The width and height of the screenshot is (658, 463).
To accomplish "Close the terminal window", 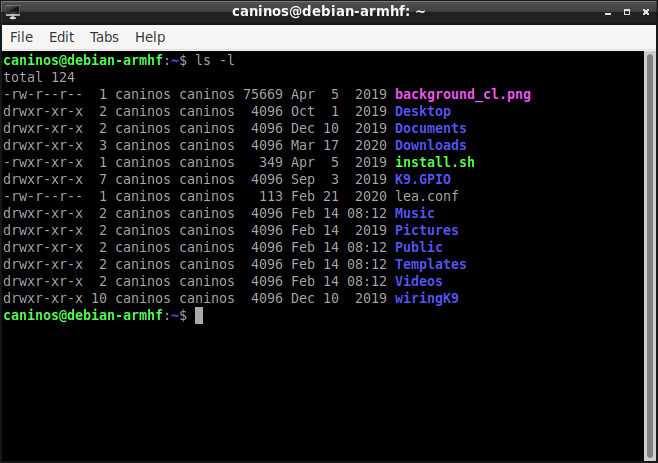I will point(646,12).
